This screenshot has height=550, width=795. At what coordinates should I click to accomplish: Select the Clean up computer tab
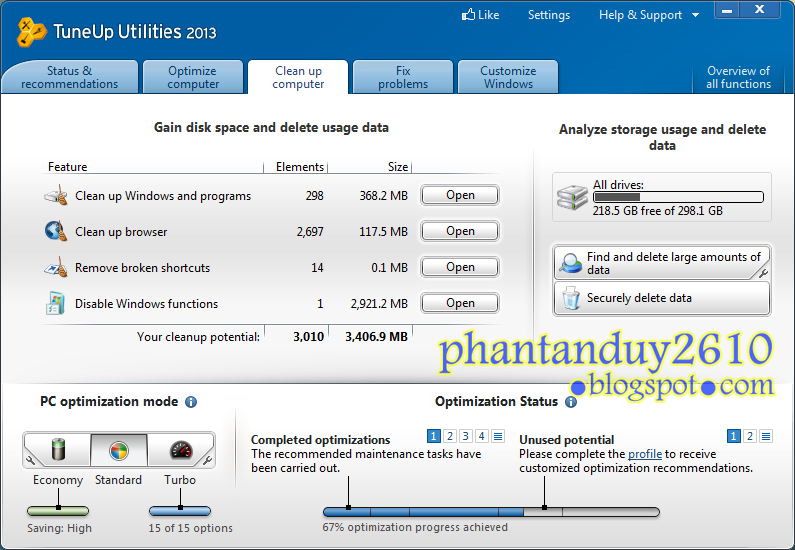(298, 77)
